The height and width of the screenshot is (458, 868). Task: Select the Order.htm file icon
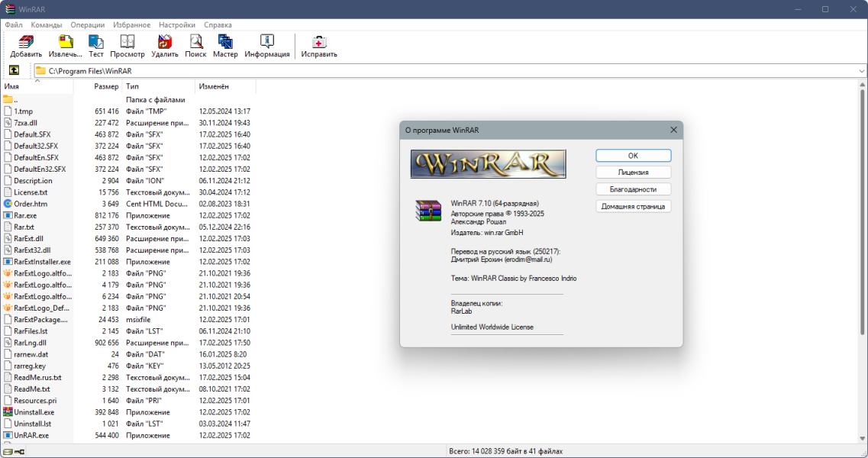[x=8, y=204]
